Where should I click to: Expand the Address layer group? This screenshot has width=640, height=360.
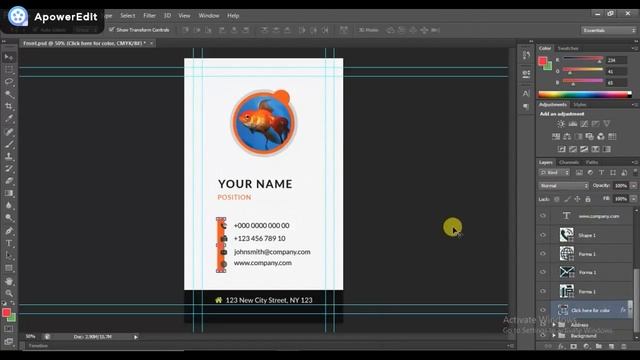(554, 325)
